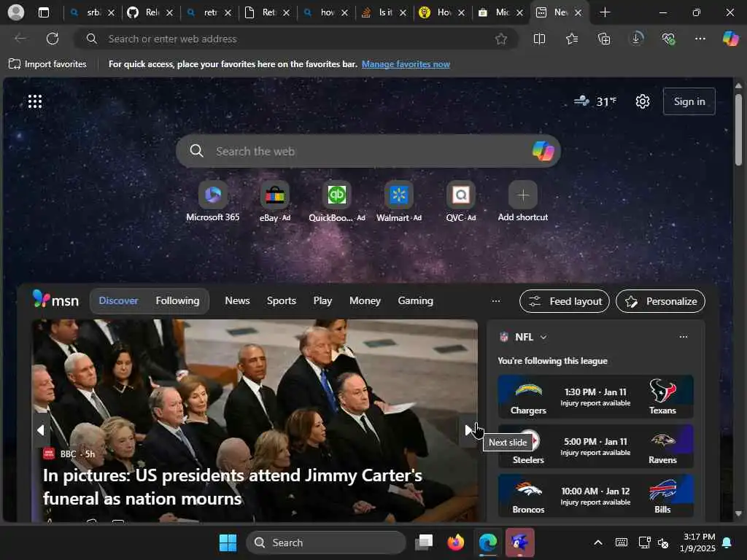Open the browser profile avatar
Screen dimensions: 747x560
point(16,12)
